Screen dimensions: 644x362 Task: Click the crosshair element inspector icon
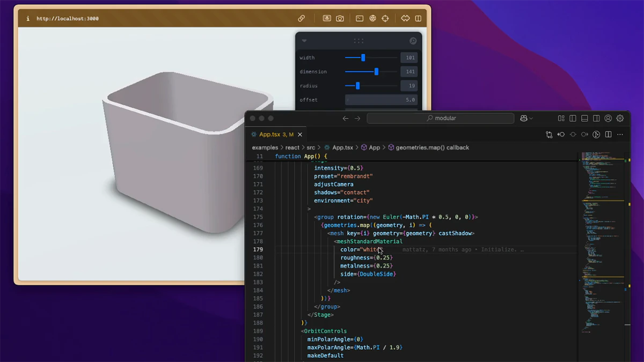385,18
